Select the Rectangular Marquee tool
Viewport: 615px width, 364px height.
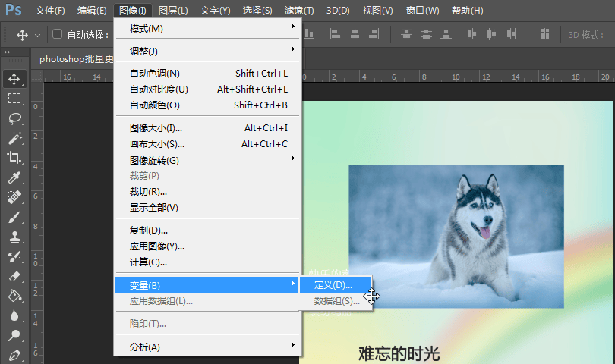coord(14,99)
